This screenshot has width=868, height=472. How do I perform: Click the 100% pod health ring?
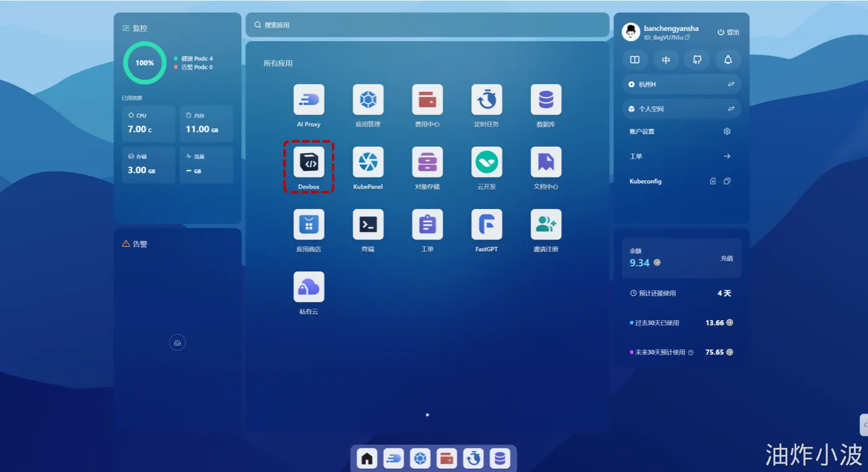coord(144,63)
